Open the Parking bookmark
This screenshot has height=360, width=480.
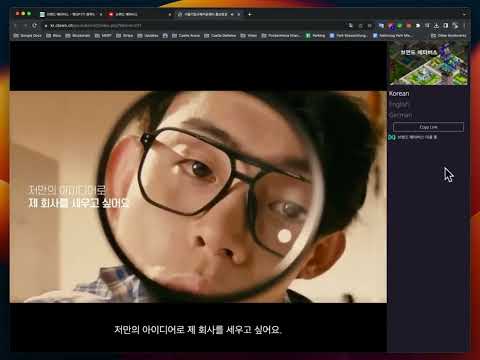point(315,35)
